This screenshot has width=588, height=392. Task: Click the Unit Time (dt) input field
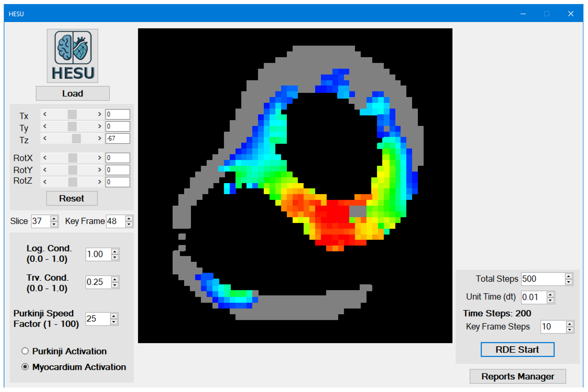pos(533,297)
